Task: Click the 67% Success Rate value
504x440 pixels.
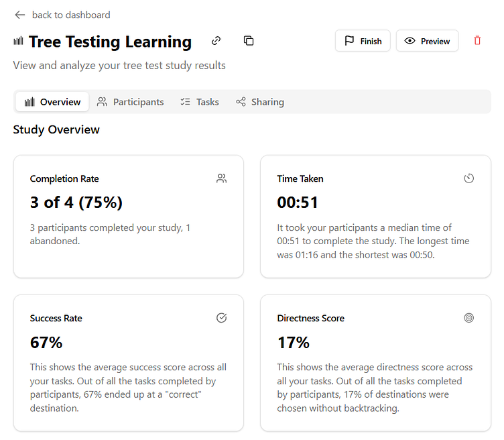Action: (46, 343)
